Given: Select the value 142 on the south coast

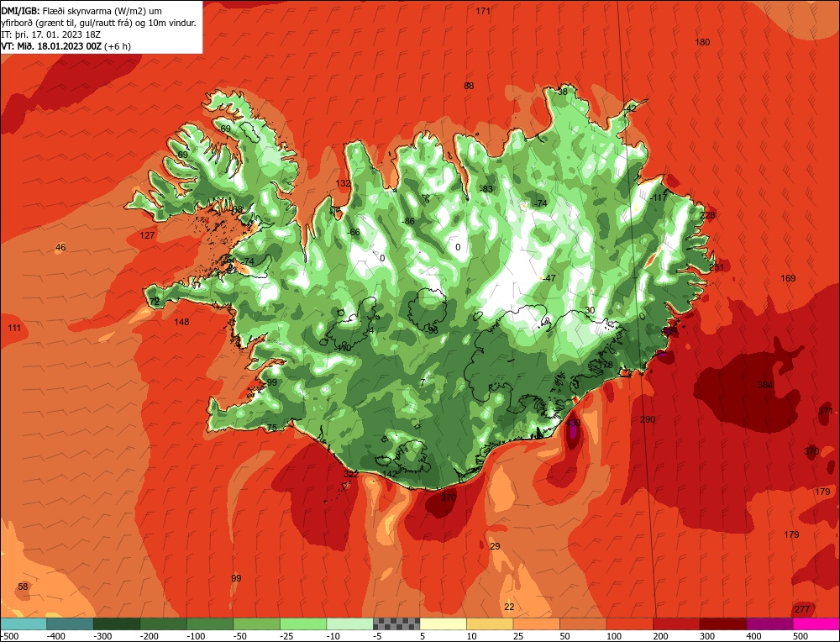Looking at the screenshot, I should [x=390, y=474].
